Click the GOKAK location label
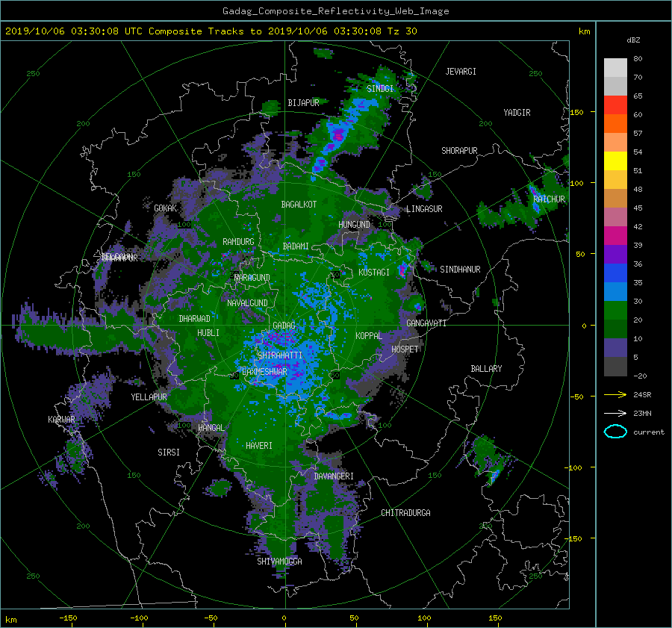This screenshot has width=672, height=628. pyautogui.click(x=166, y=208)
